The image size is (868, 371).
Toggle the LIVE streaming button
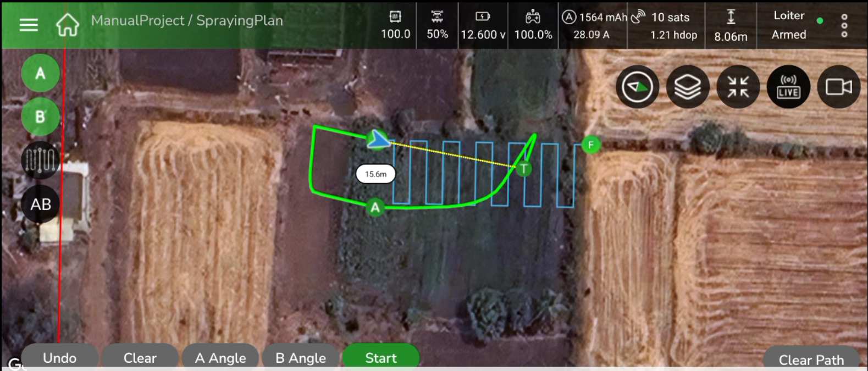click(x=788, y=87)
